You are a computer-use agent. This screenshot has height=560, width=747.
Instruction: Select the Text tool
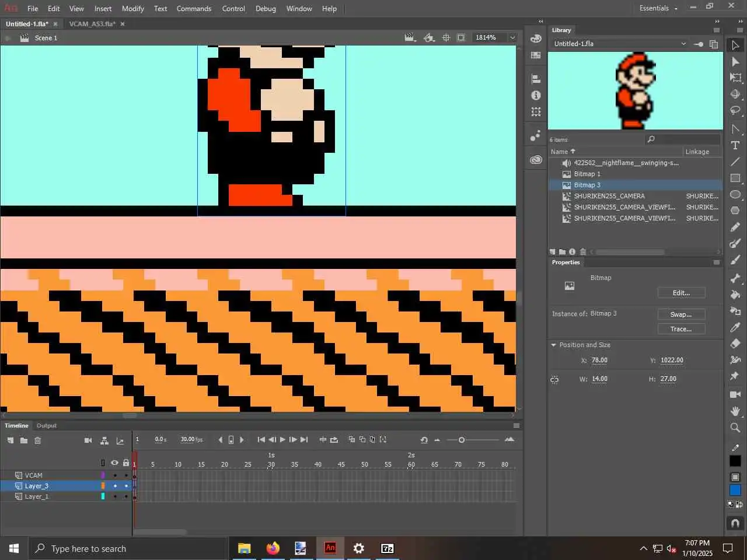click(735, 145)
